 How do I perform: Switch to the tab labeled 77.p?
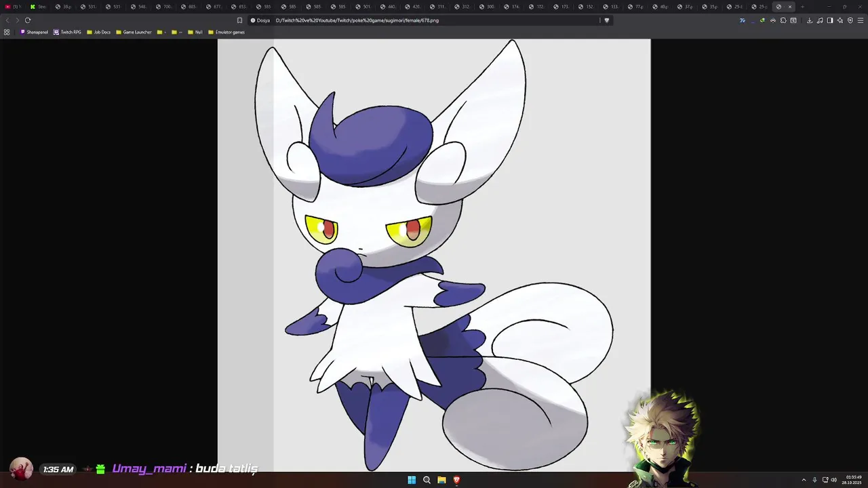point(636,7)
